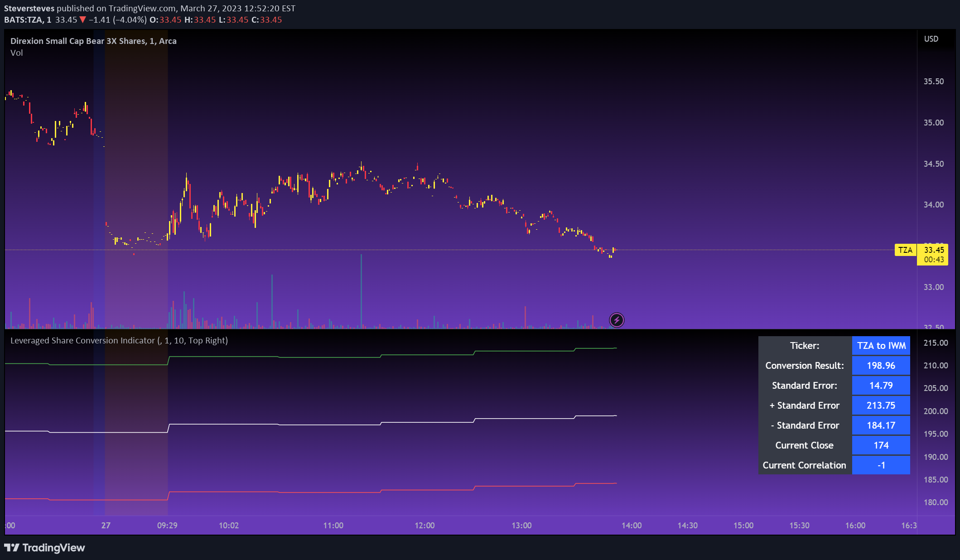Click the 'Ticker:' table label
This screenshot has height=560, width=960.
[x=805, y=346]
